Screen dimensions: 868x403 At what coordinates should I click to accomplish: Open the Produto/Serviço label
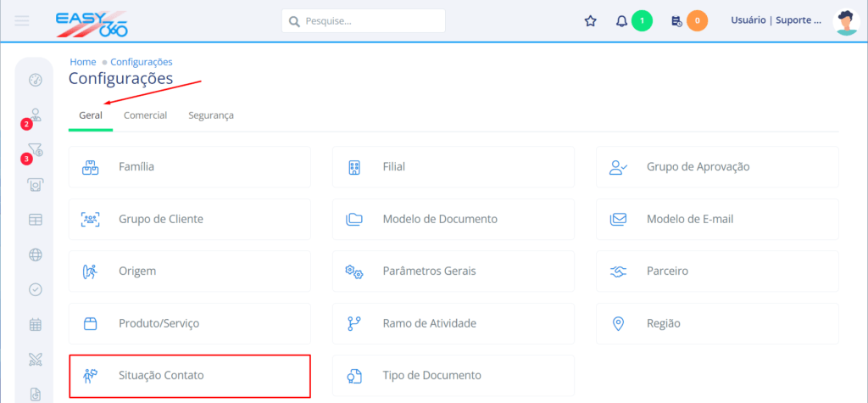pyautogui.click(x=159, y=323)
